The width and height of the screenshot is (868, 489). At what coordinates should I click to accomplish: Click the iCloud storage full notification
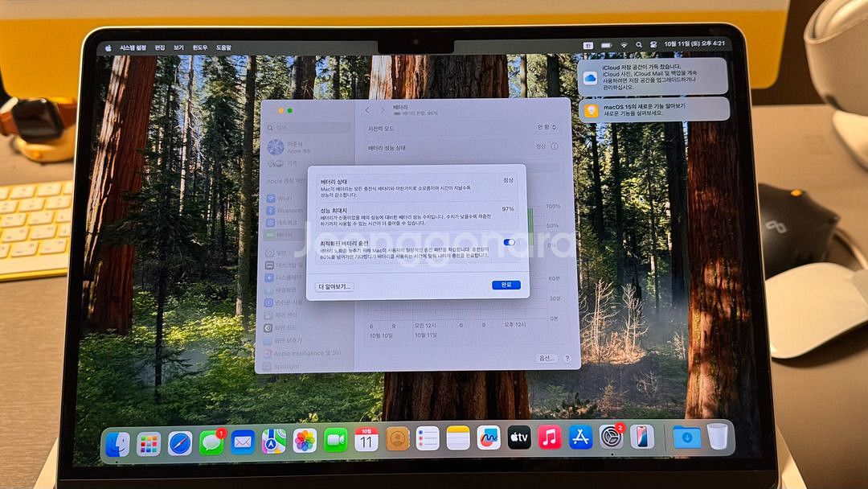pos(653,76)
